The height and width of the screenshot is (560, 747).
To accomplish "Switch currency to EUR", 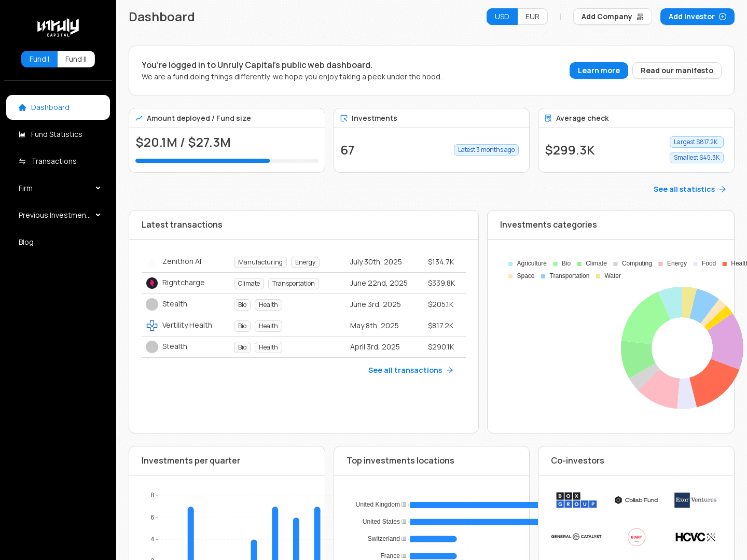I will point(532,17).
